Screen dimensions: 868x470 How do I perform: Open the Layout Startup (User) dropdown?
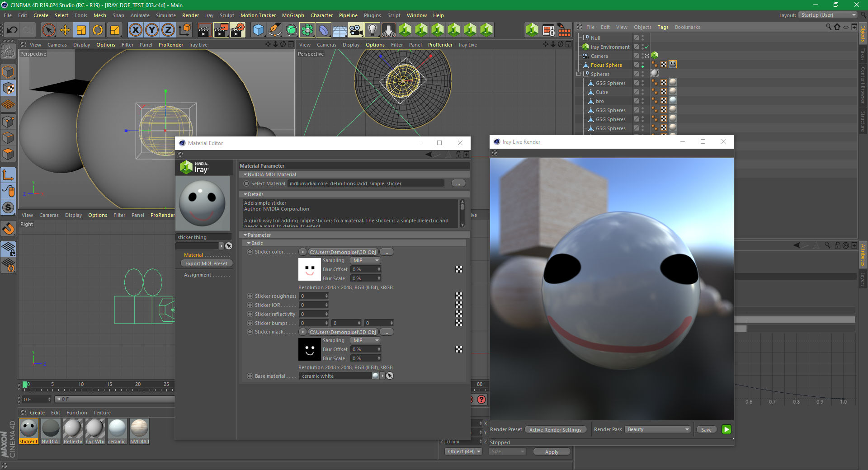(x=828, y=15)
